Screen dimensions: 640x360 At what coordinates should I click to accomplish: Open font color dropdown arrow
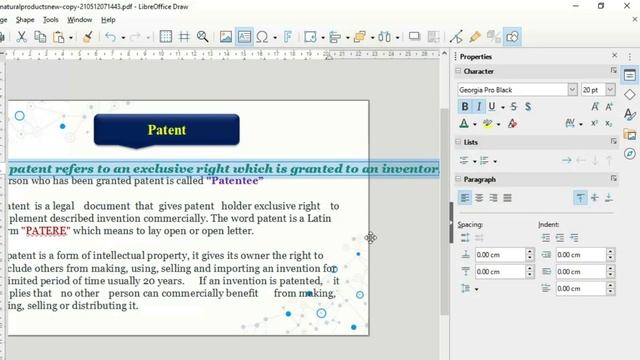coord(475,124)
